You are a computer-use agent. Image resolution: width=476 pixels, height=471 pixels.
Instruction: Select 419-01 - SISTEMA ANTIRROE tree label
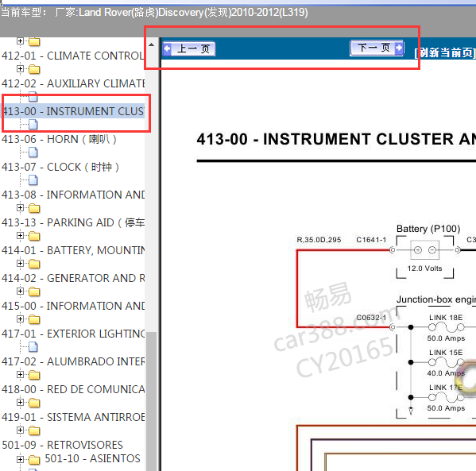[73, 417]
